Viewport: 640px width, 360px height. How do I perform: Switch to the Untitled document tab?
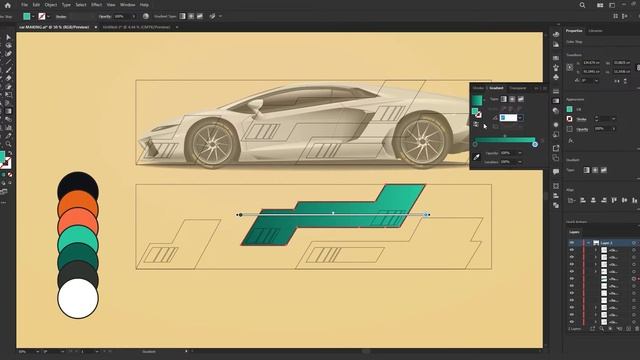(x=136, y=27)
